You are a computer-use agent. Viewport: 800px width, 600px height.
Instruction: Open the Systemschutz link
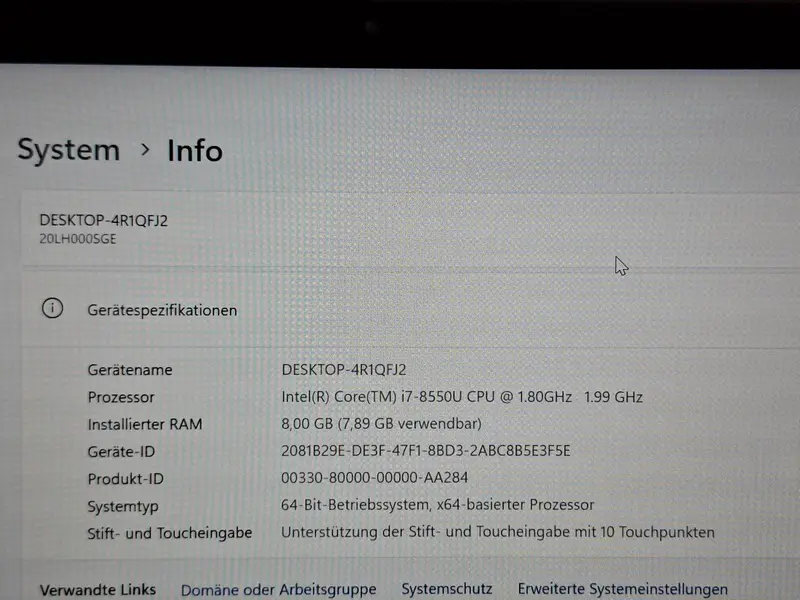[x=447, y=589]
